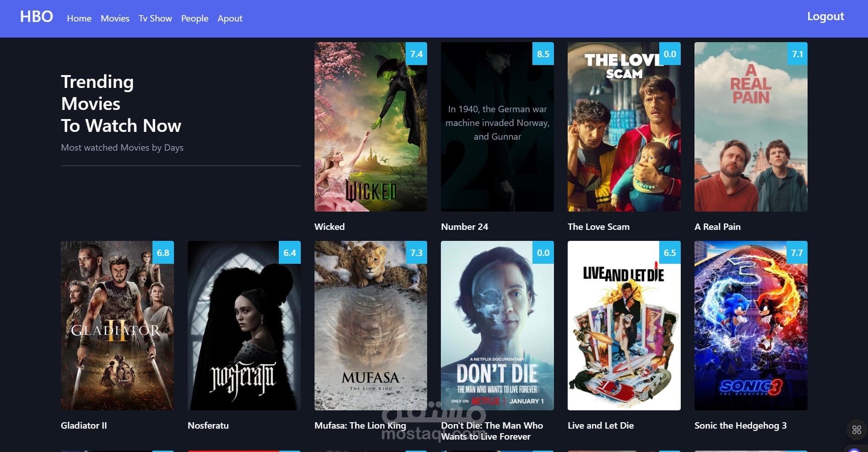Viewport: 868px width, 452px height.
Task: Open The Love Scam poster
Action: click(x=624, y=127)
